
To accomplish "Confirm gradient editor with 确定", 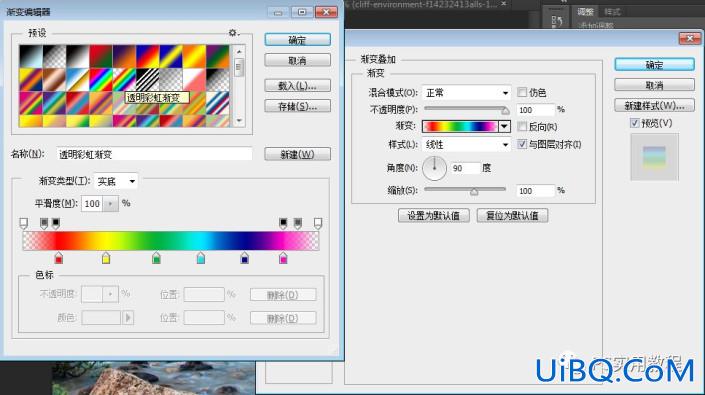I will tap(298, 40).
